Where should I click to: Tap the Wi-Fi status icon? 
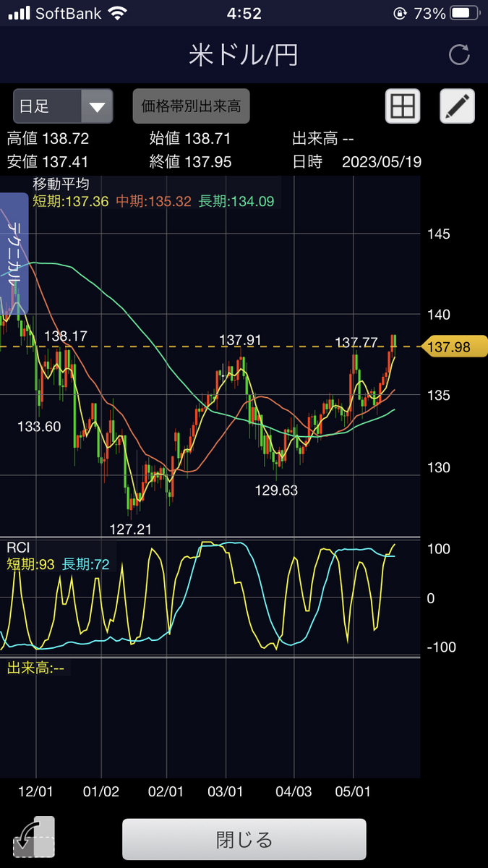[116, 13]
